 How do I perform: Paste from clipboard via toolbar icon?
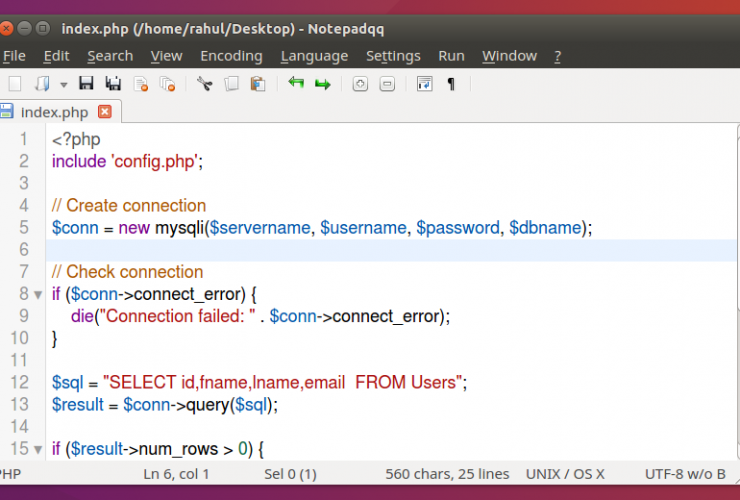click(x=258, y=84)
